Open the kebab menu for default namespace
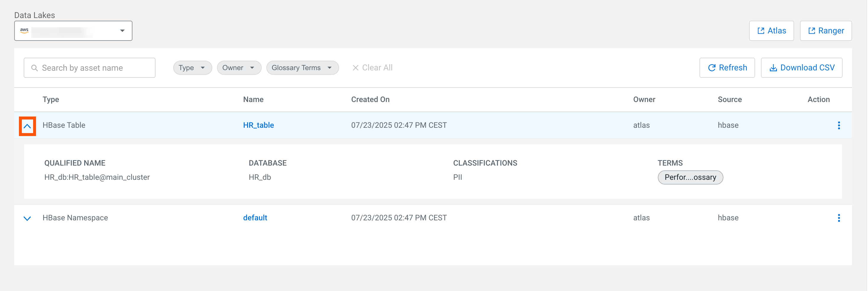 [839, 218]
